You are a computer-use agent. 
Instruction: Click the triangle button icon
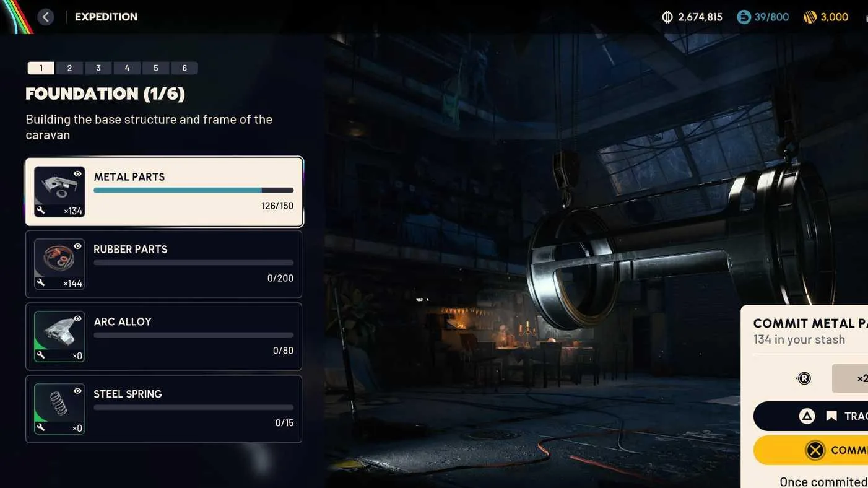tap(807, 416)
